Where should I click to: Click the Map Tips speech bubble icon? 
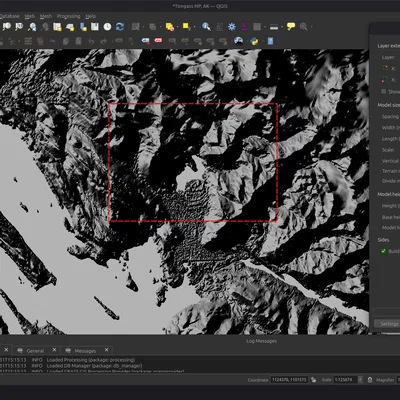pos(291,26)
